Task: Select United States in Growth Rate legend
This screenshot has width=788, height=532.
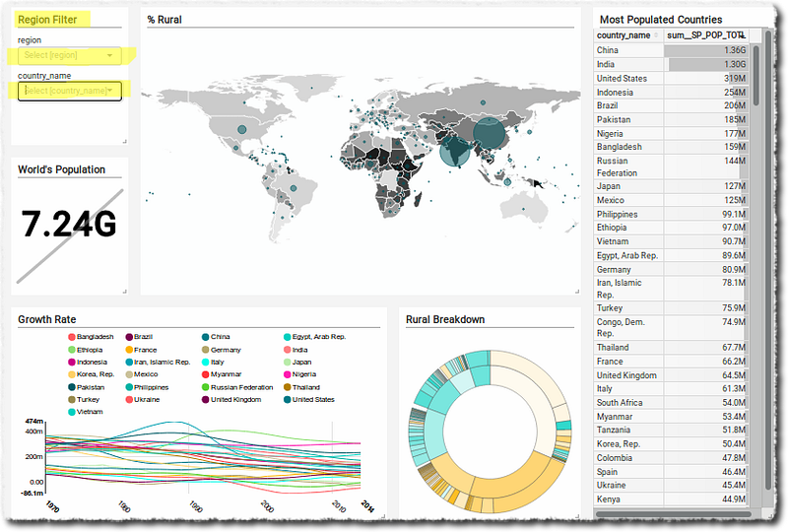Action: click(309, 400)
